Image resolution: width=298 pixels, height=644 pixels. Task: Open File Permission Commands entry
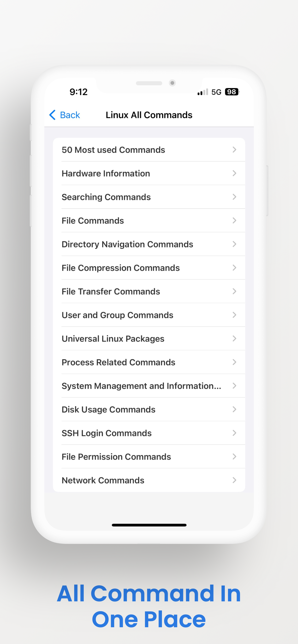(149, 456)
